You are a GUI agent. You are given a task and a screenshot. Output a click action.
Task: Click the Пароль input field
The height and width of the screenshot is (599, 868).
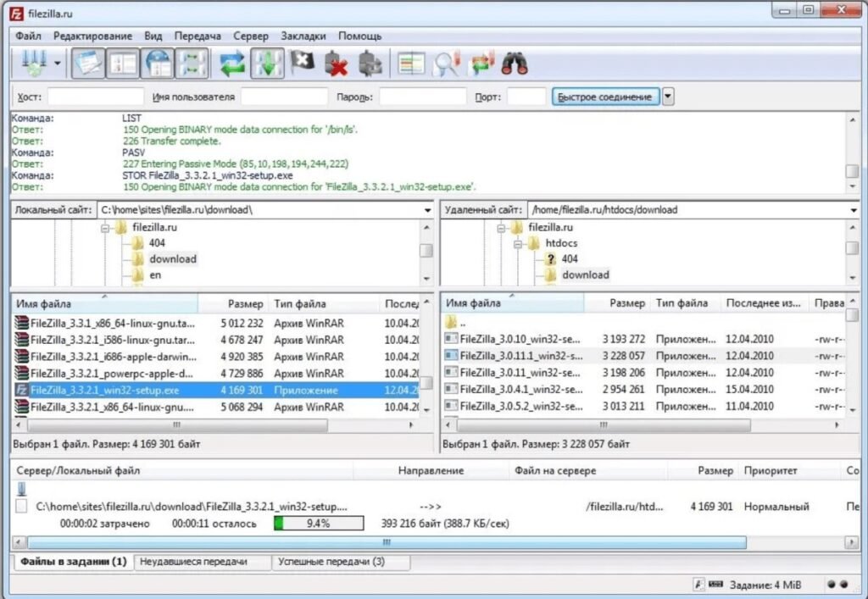tap(422, 97)
